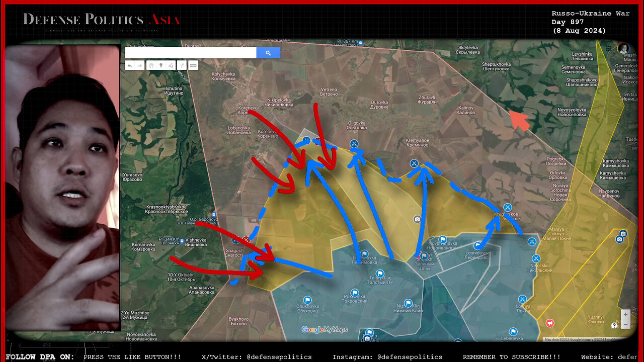Pick the Add marker pin tool

160,65
